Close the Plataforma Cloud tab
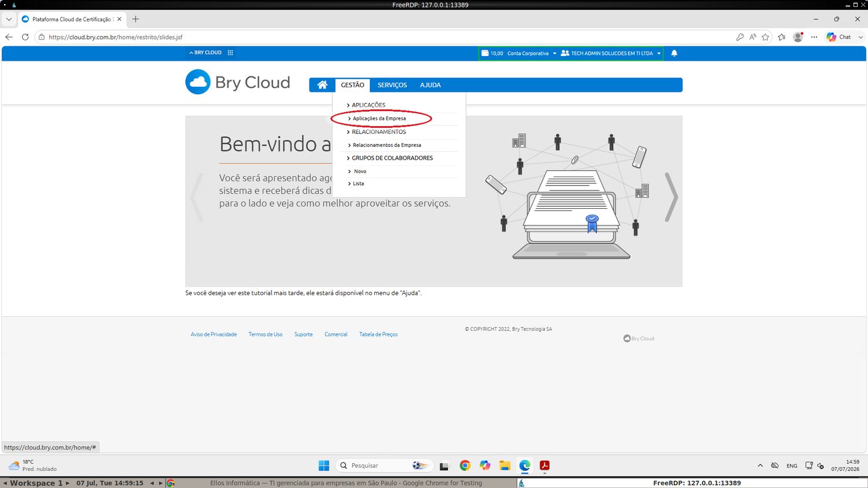Viewport: 868px width, 488px height. click(119, 19)
